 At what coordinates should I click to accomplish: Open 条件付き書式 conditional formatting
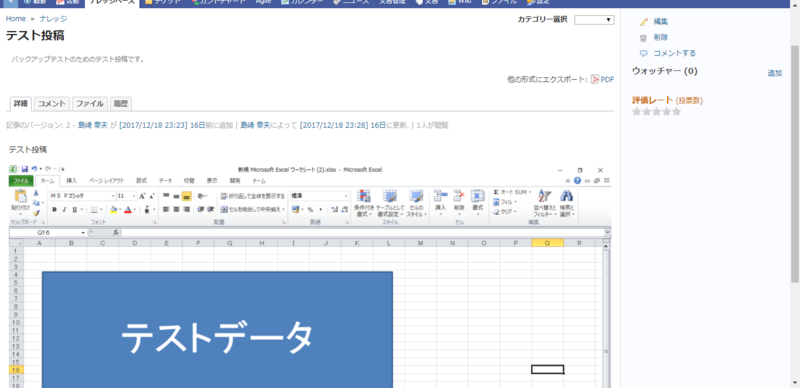point(364,203)
